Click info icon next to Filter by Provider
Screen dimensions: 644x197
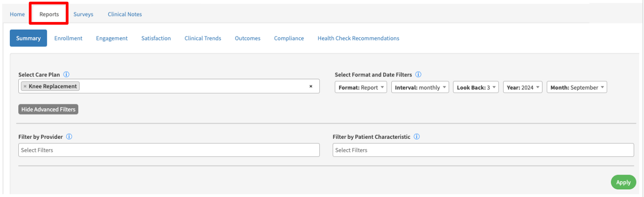click(x=69, y=137)
